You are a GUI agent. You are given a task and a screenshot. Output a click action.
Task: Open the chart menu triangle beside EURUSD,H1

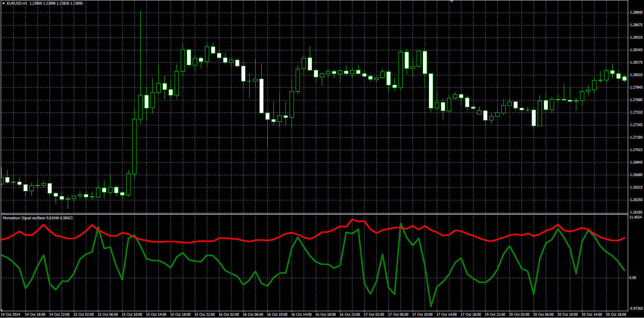pos(3,3)
